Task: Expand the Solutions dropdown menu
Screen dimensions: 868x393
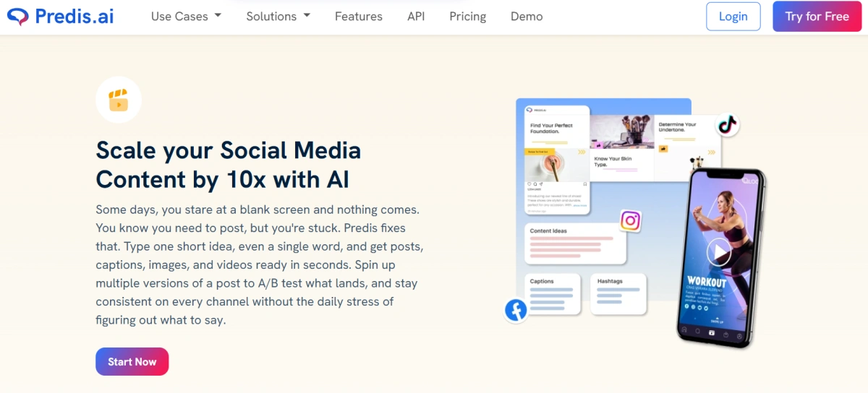Action: pos(278,16)
